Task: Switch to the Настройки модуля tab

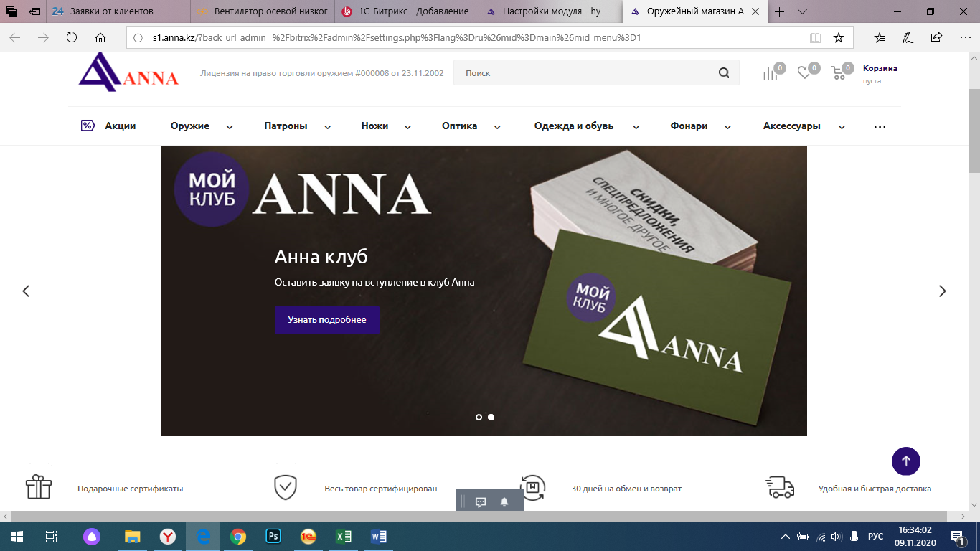Action: coord(550,11)
